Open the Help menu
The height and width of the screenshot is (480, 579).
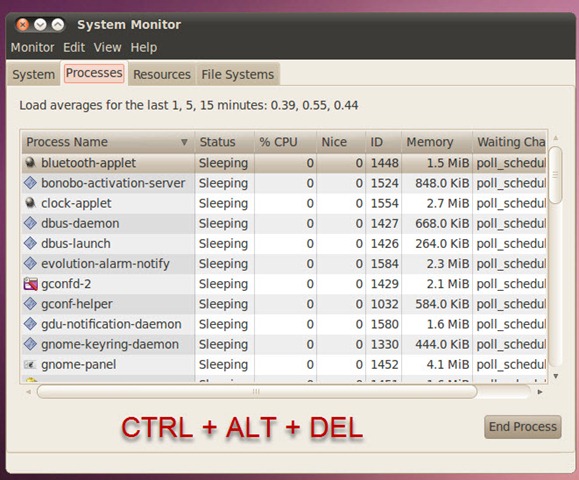(144, 47)
